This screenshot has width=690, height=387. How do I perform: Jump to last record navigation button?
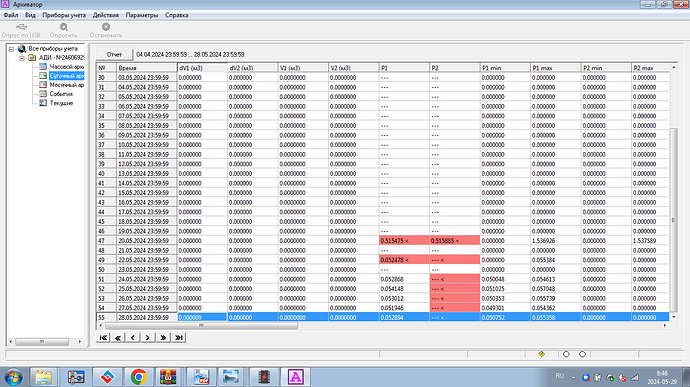pos(179,338)
